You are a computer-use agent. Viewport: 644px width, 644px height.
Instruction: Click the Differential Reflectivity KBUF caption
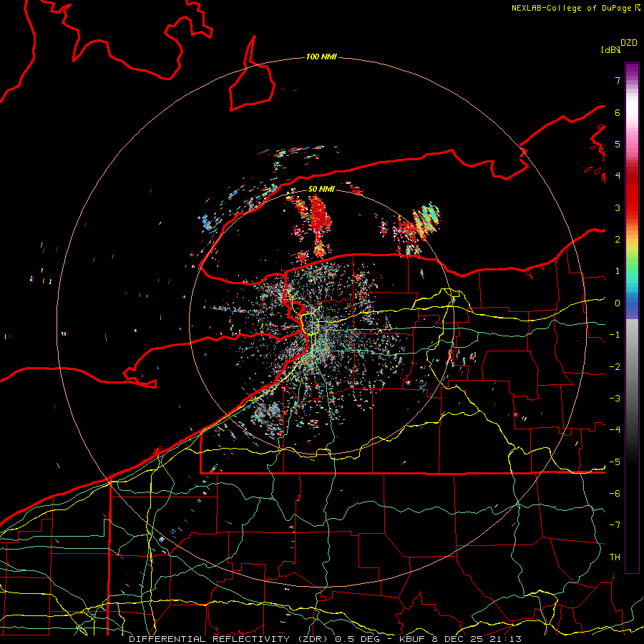(326, 639)
